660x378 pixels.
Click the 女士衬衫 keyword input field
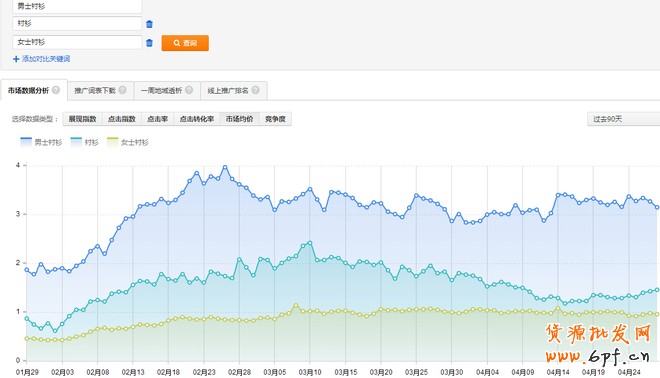point(77,42)
